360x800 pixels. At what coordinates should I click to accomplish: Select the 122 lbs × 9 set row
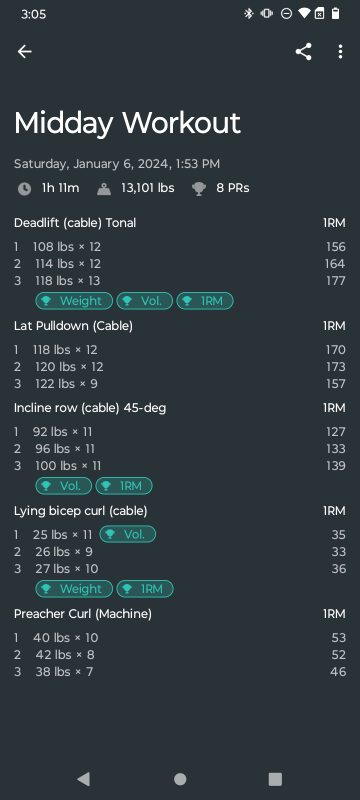point(180,384)
